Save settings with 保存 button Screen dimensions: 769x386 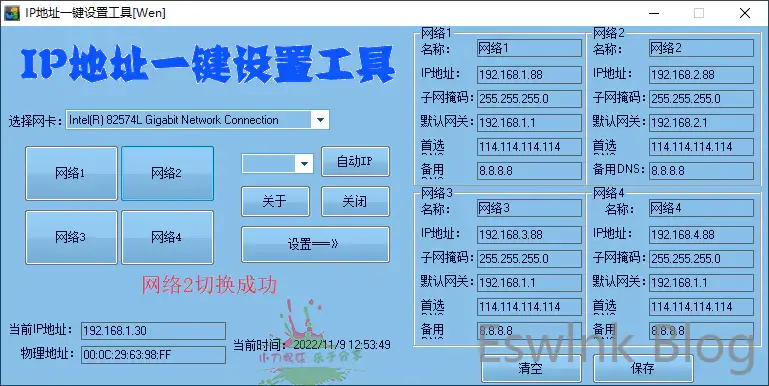point(643,368)
